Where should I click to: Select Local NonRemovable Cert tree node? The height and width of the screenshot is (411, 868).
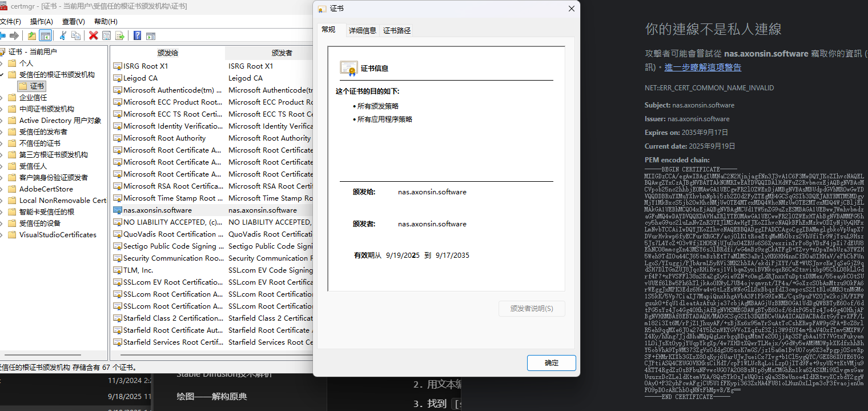click(x=63, y=201)
